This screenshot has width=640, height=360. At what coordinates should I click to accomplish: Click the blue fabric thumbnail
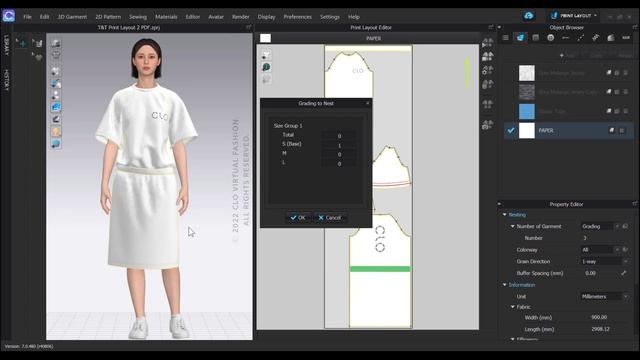(527, 111)
